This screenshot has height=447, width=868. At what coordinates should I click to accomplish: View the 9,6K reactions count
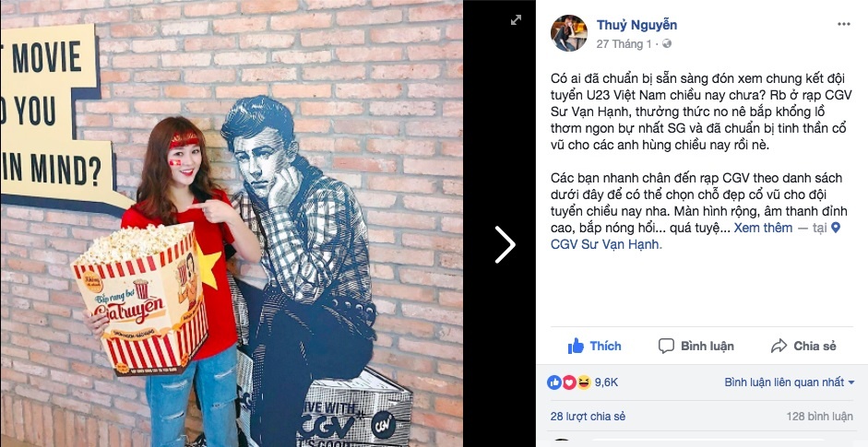(x=606, y=382)
